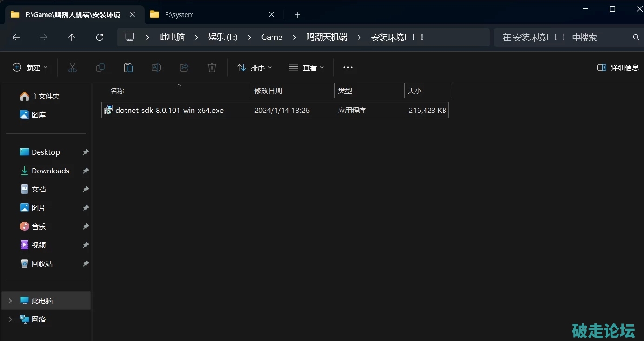Screen dimensions: 644x341
Task: Expand the 此电脑 tree node
Action: (x=10, y=301)
